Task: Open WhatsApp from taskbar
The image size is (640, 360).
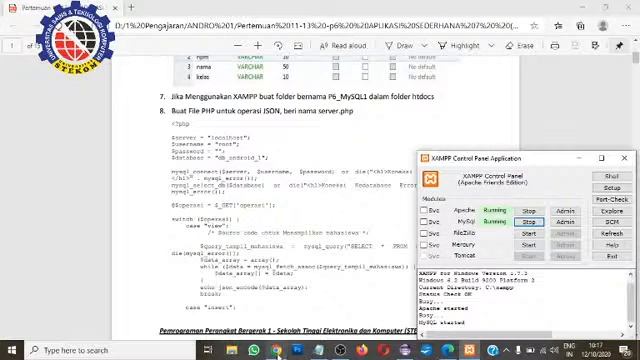Action: (x=254, y=350)
